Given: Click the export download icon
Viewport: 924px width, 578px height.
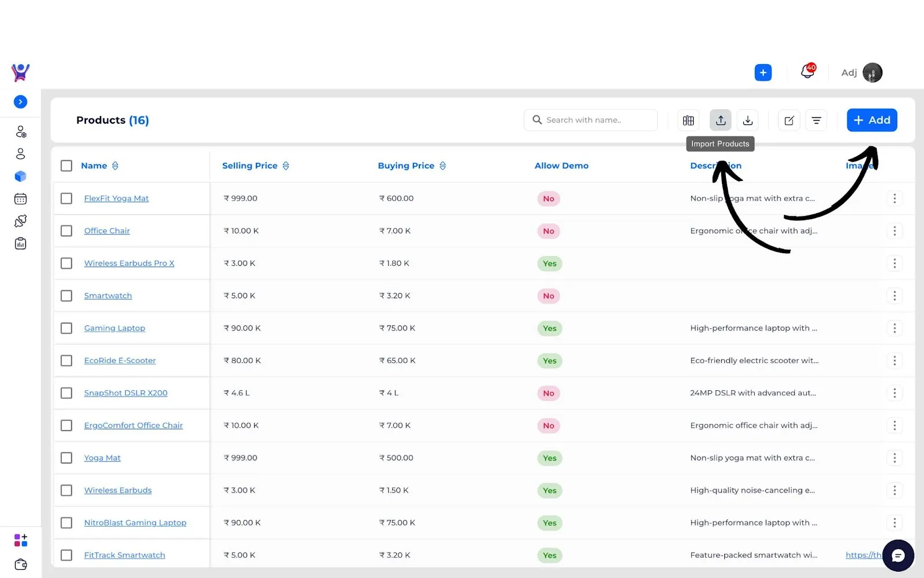Looking at the screenshot, I should [x=748, y=120].
